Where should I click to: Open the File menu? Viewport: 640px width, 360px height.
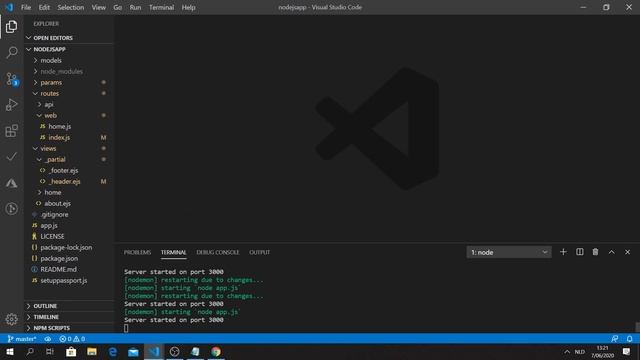pyautogui.click(x=26, y=7)
